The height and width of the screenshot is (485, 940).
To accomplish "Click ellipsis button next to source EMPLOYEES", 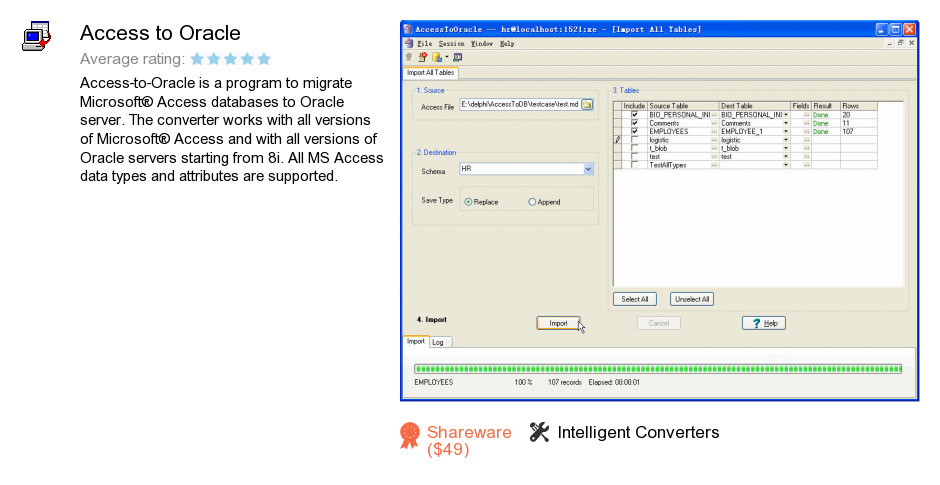I will pyautogui.click(x=714, y=131).
